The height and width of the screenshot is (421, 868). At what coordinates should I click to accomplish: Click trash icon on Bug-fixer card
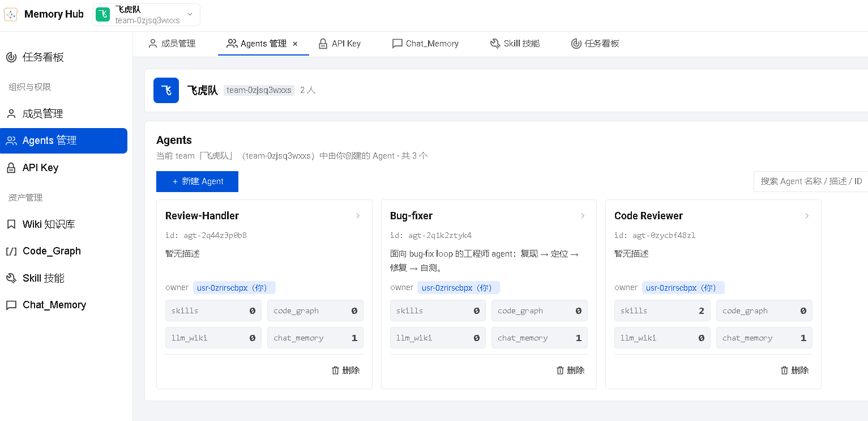pyautogui.click(x=561, y=370)
